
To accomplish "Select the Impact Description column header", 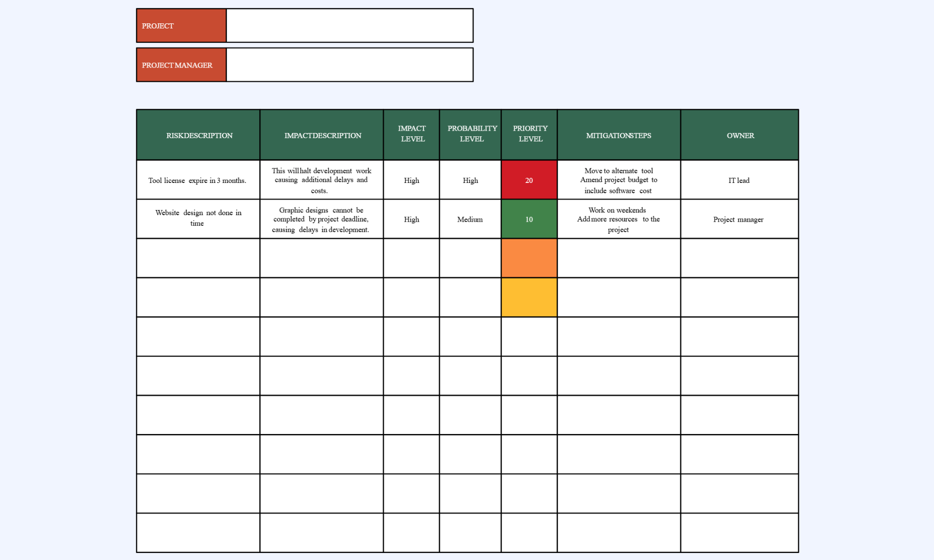I will [322, 135].
